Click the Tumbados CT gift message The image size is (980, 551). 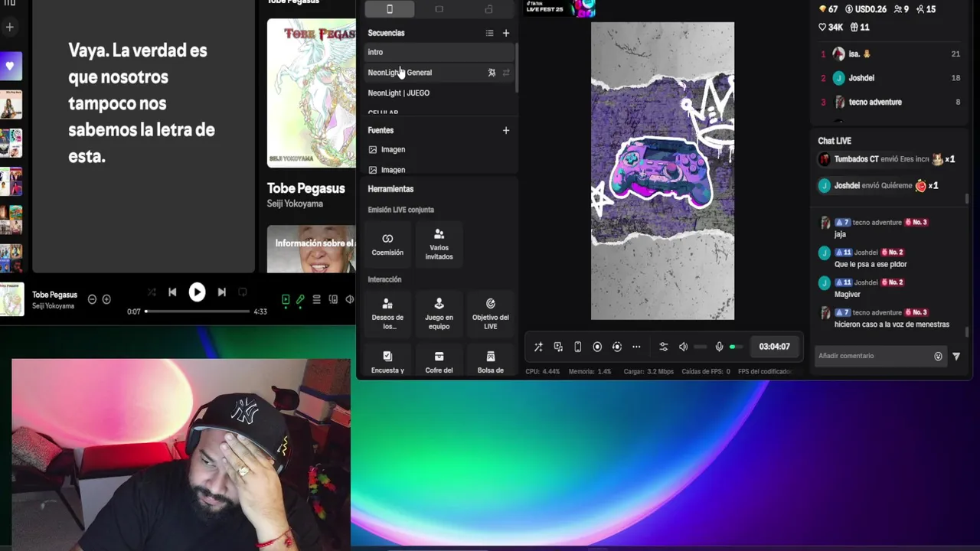pyautogui.click(x=887, y=159)
